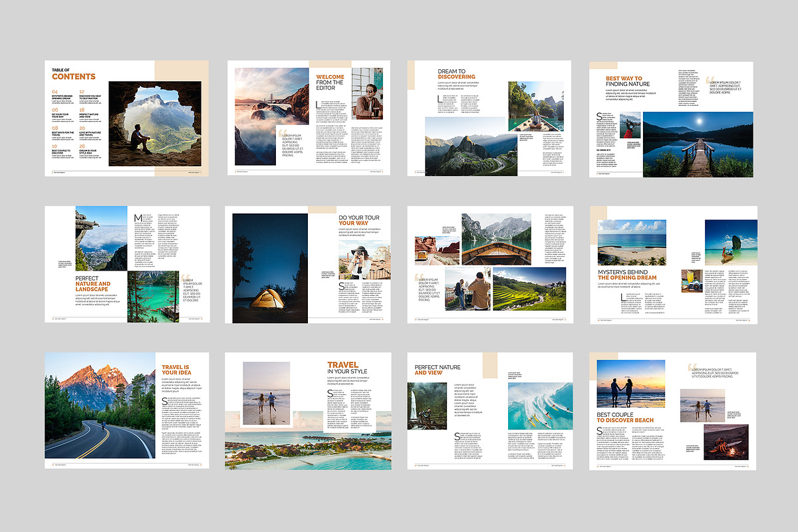Click the "DREAM TO DISCOVERING" heading

(456, 74)
